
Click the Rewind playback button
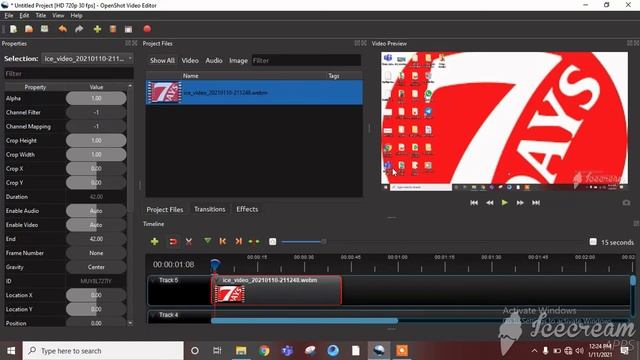coord(489,202)
